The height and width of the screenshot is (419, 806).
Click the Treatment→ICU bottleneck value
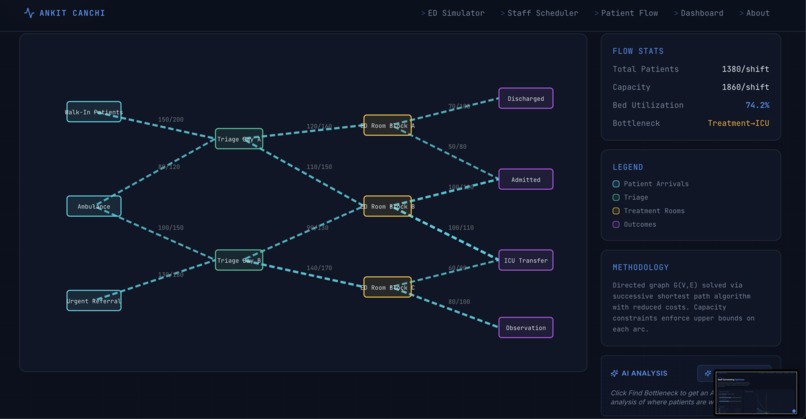(738, 123)
